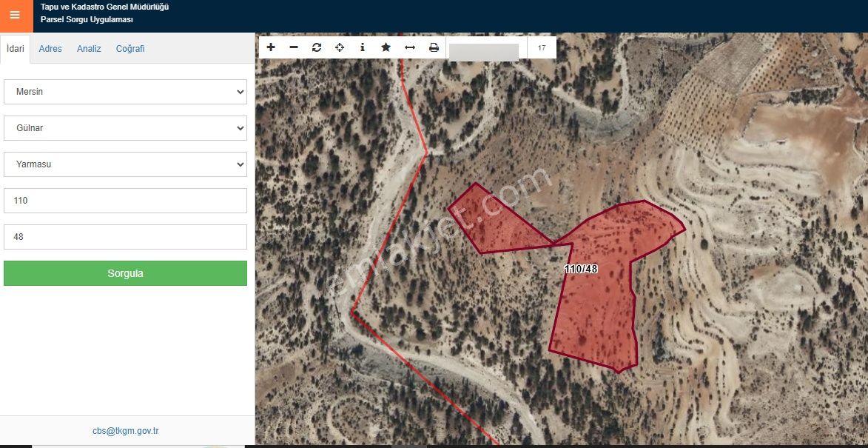Switch to the İdari tab

(x=16, y=49)
